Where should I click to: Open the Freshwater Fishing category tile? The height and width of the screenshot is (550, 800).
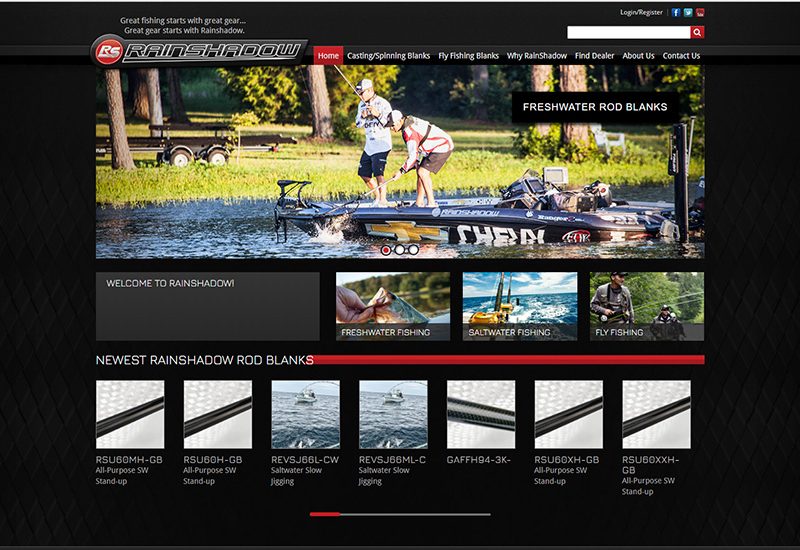(393, 306)
